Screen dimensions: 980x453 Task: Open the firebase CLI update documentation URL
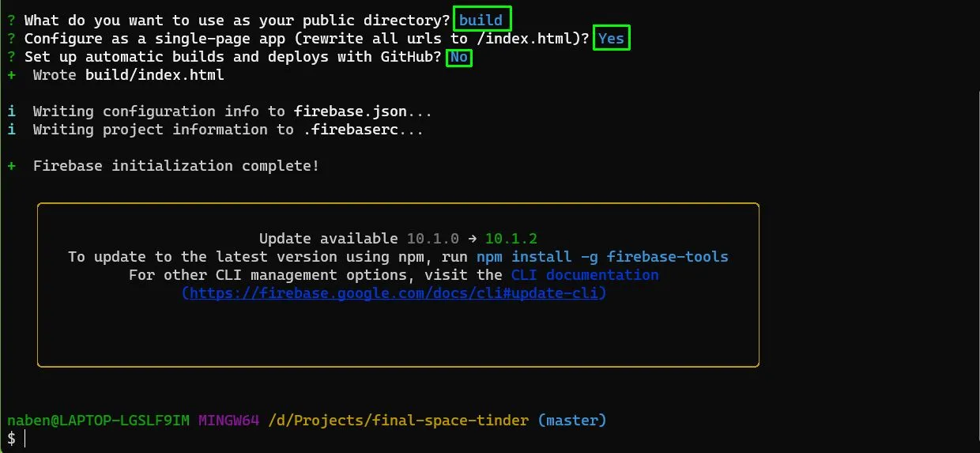coord(394,293)
